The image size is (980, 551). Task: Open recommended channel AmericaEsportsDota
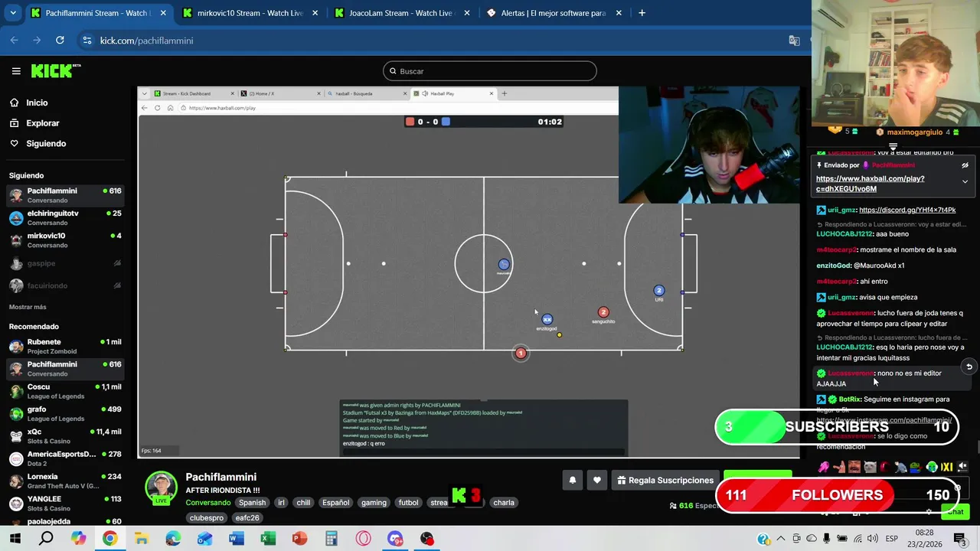(x=65, y=458)
